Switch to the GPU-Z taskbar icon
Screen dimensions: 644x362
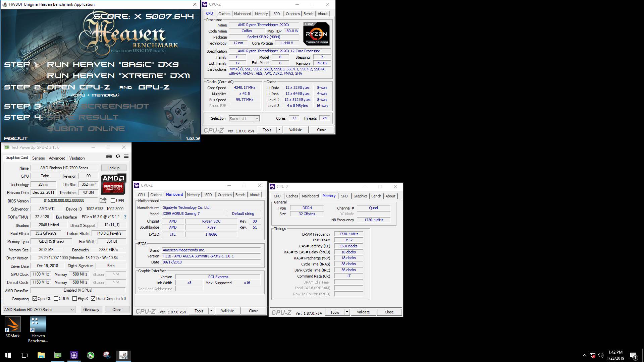click(x=58, y=355)
